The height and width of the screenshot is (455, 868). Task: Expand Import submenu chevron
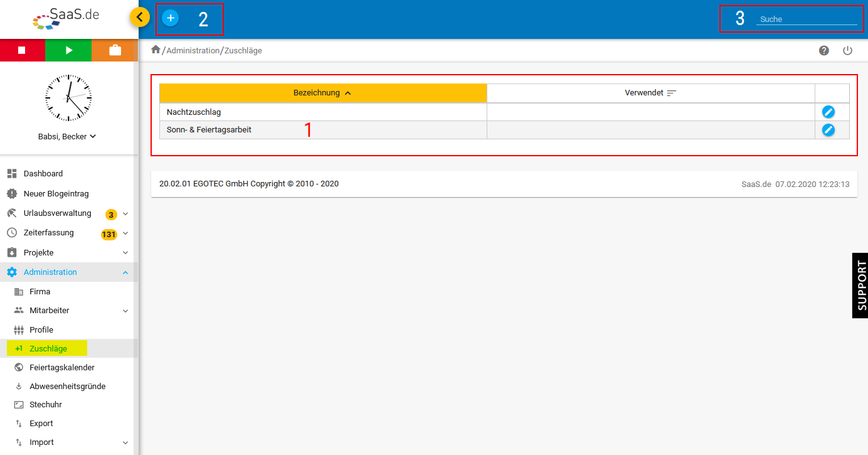[125, 442]
